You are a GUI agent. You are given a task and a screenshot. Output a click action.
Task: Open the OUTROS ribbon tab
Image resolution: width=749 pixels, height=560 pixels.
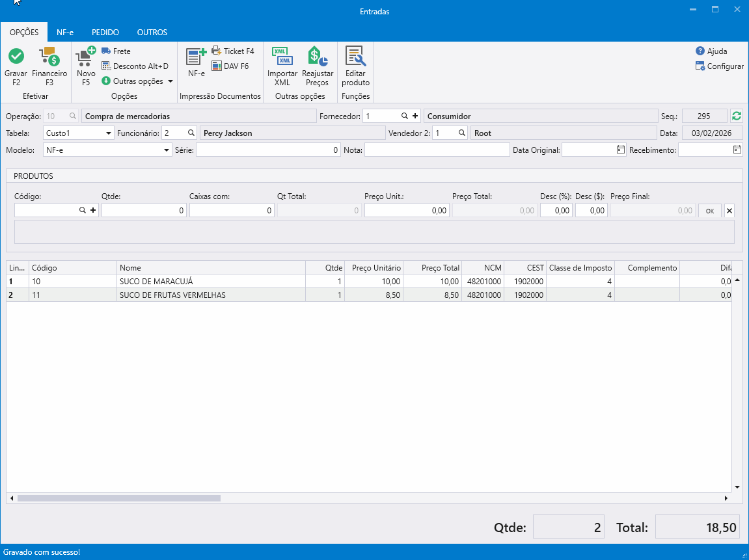[152, 32]
